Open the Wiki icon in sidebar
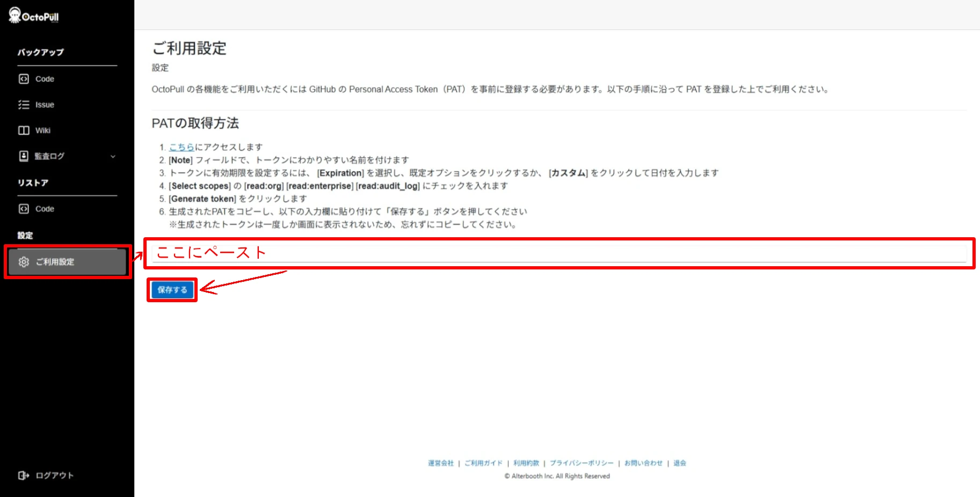The height and width of the screenshot is (497, 980). [x=24, y=130]
